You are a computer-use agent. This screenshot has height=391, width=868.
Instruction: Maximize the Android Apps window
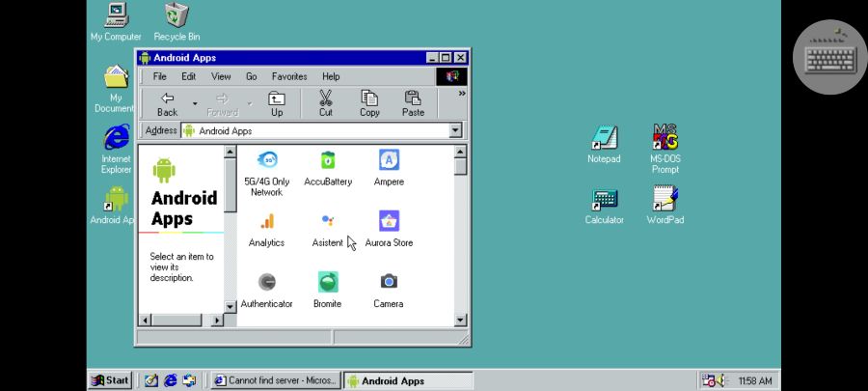click(447, 58)
